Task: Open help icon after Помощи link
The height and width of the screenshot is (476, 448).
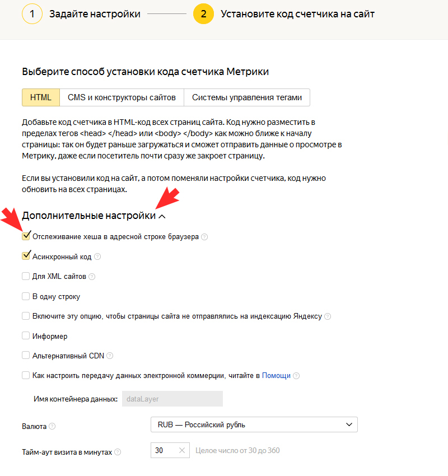Action: (x=296, y=376)
